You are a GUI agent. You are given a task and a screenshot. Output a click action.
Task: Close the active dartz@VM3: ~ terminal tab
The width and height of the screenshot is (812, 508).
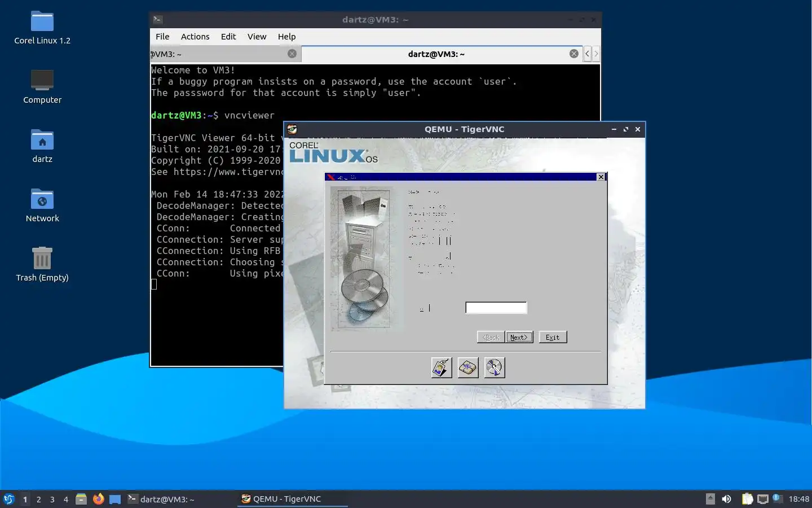[x=573, y=54]
